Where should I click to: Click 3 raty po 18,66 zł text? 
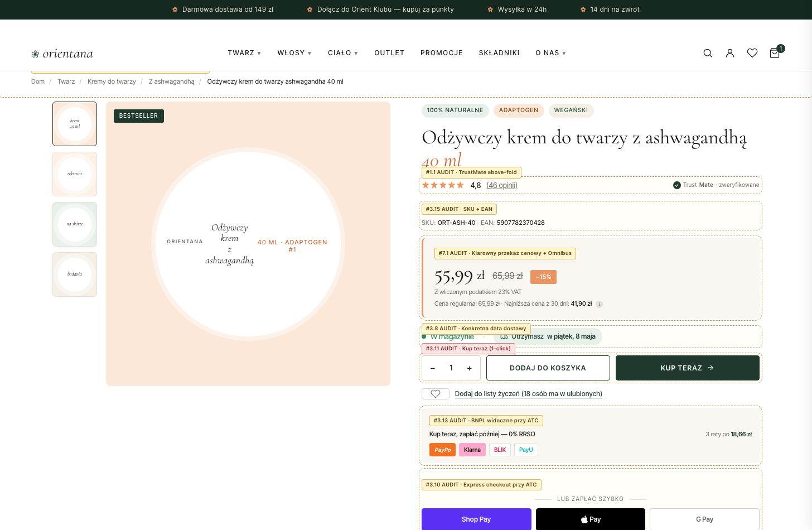click(728, 434)
